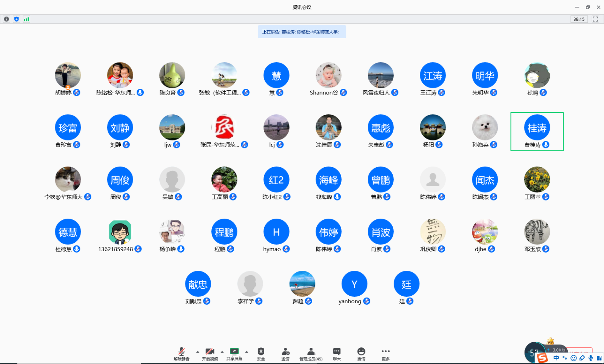The height and width of the screenshot is (364, 604).
Task: Open the 表情 emoji reactions
Action: [x=361, y=354]
